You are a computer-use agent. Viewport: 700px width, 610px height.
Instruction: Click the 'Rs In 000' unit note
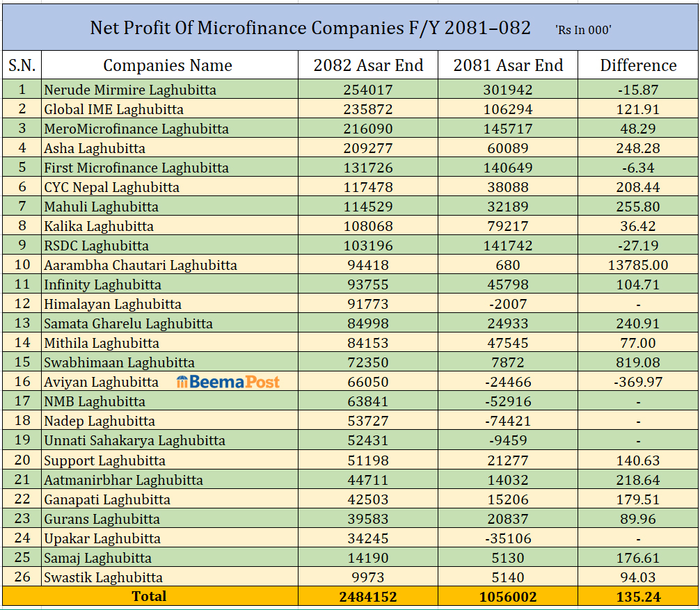click(x=583, y=30)
